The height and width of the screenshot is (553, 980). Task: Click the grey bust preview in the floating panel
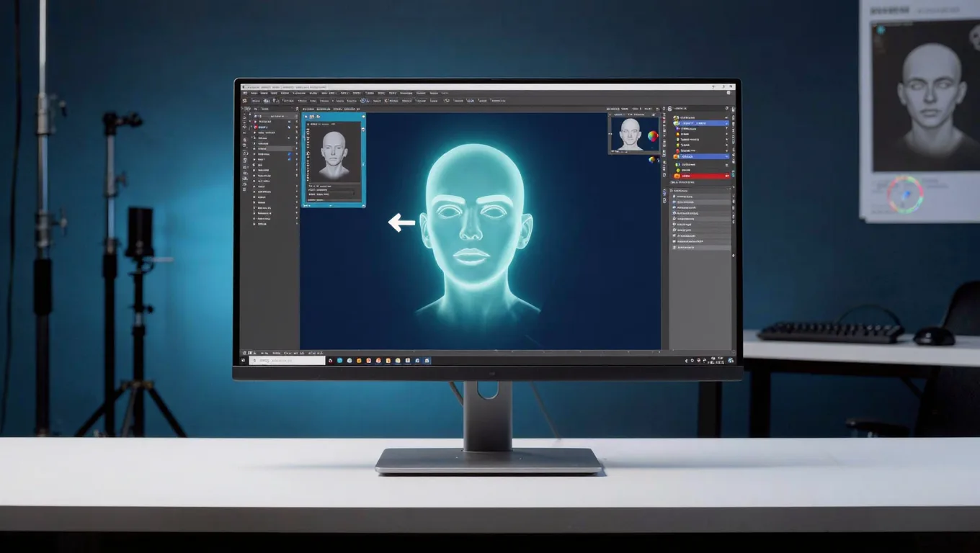[x=334, y=156]
